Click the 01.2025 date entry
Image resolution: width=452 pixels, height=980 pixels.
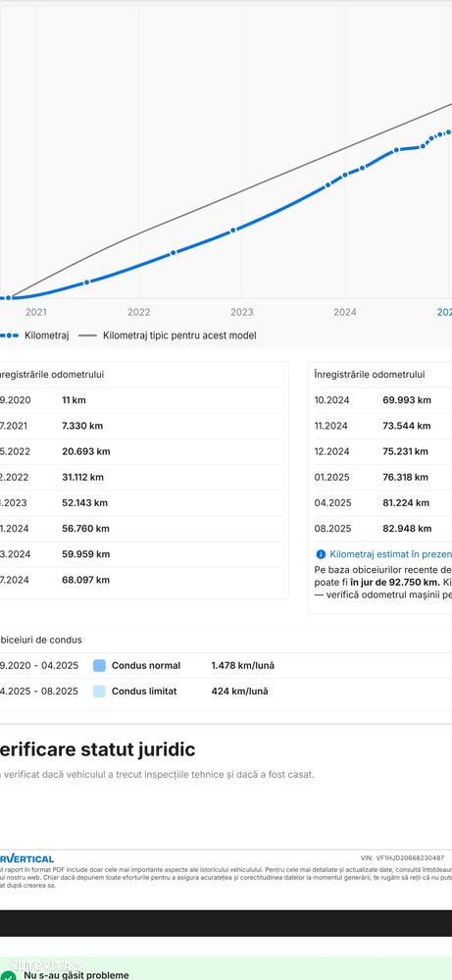pyautogui.click(x=331, y=477)
